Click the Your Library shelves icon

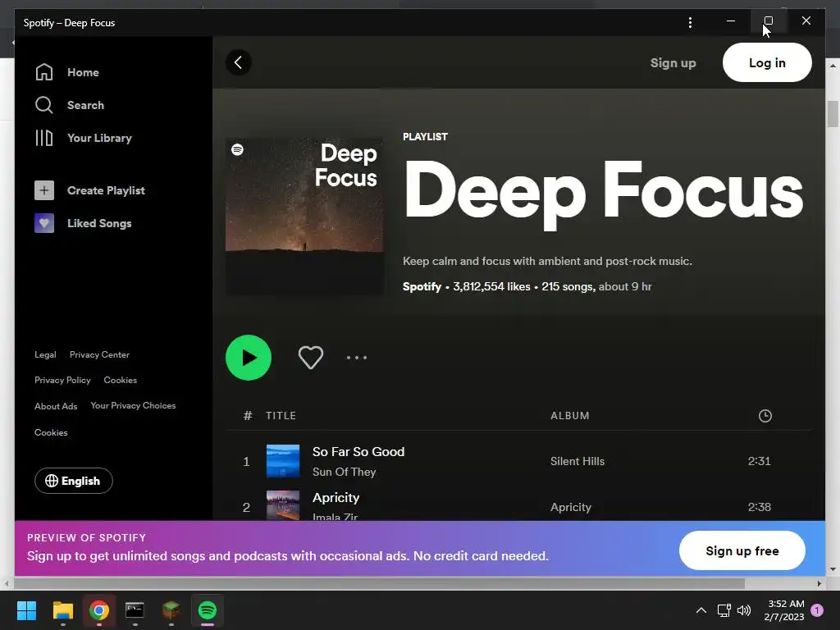(44, 138)
